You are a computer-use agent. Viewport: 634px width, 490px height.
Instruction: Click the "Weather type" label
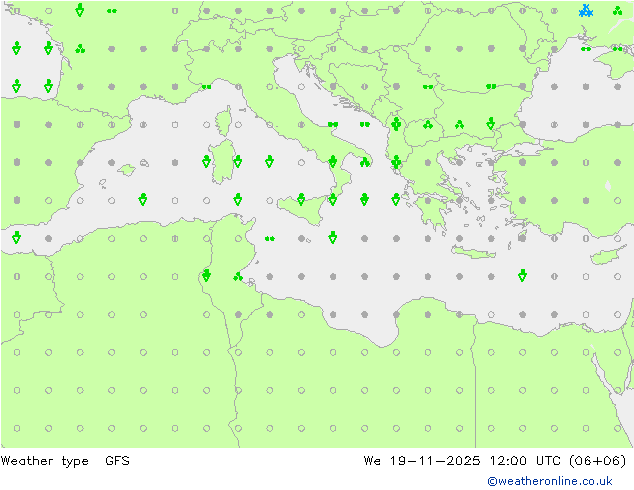[x=44, y=461]
